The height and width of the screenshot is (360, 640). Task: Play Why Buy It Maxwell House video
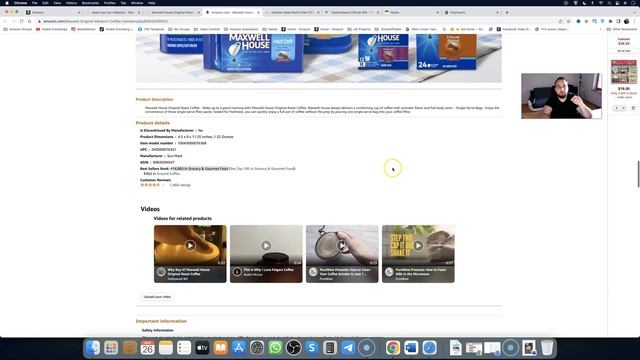click(190, 246)
